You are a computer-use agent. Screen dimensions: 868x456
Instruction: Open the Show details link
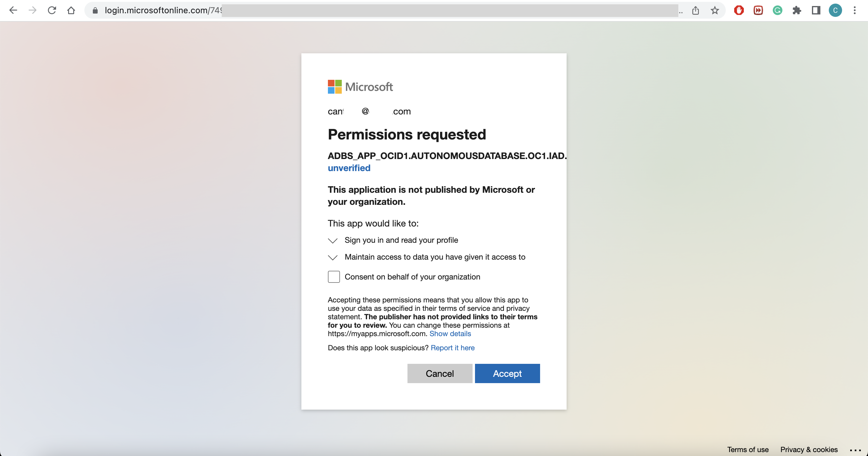(450, 333)
